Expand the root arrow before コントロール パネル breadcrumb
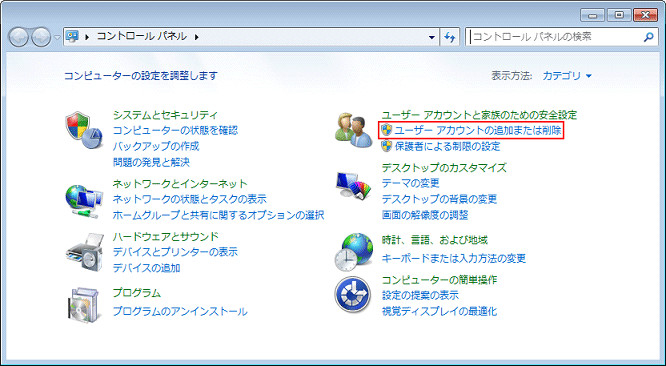 coord(87,37)
